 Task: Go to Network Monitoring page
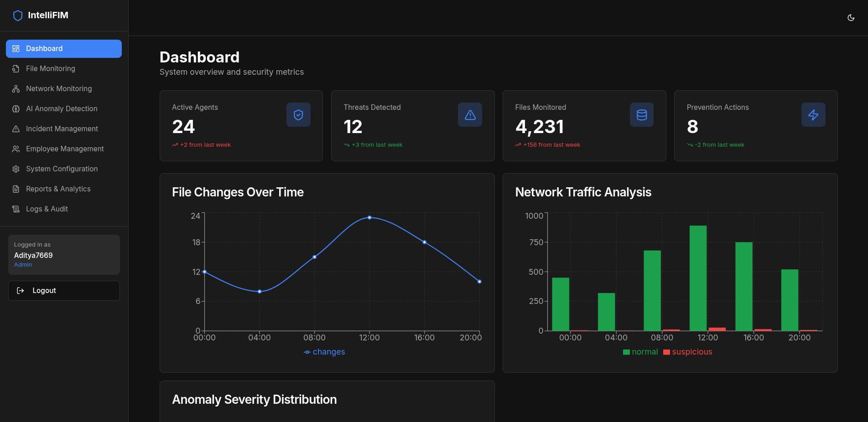59,89
